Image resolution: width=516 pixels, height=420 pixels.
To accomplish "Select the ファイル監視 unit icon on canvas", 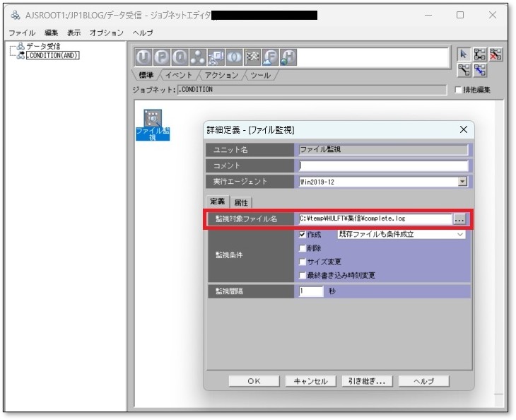I will (153, 119).
